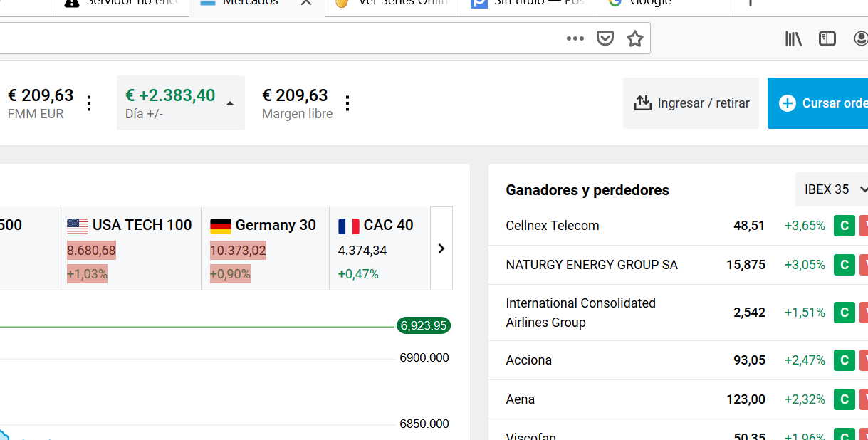Open the NATURGY ENERGY GROUP SA row
The height and width of the screenshot is (440, 868).
(678, 265)
